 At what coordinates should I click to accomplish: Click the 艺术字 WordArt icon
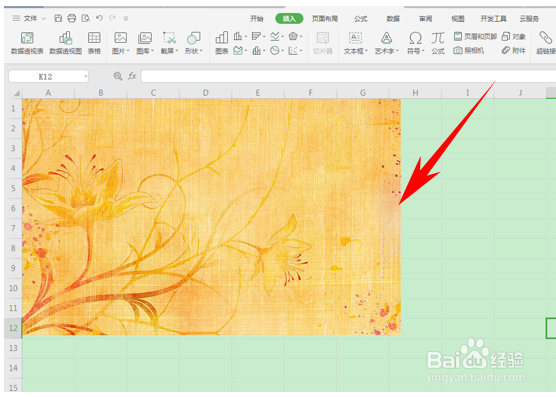click(x=386, y=38)
